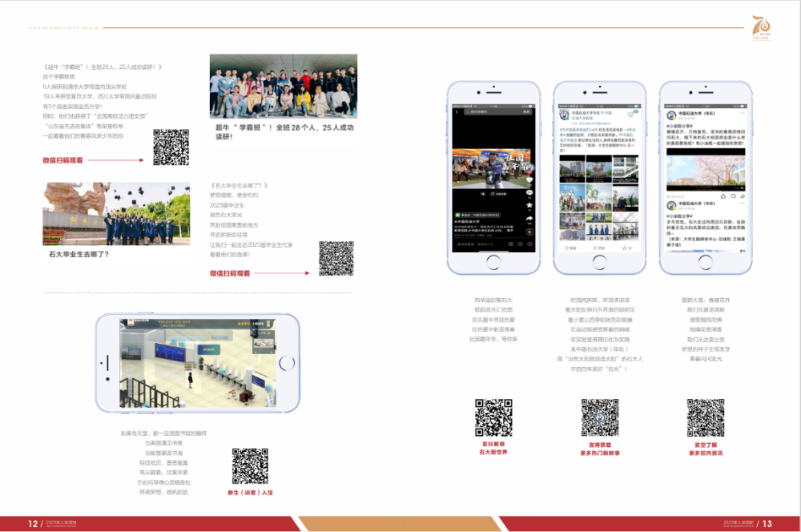This screenshot has height=532, width=801.
Task: Tap the comment icon under the cherry blossom post
Action: pyautogui.click(x=733, y=195)
